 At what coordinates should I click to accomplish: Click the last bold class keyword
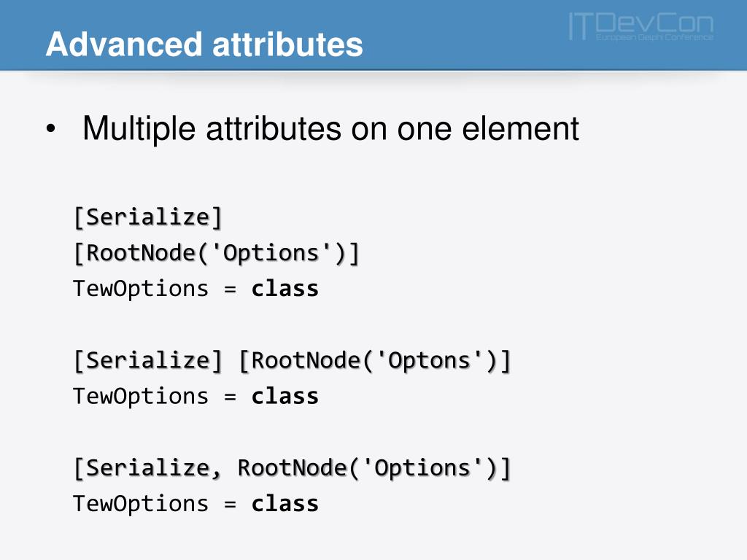click(285, 505)
